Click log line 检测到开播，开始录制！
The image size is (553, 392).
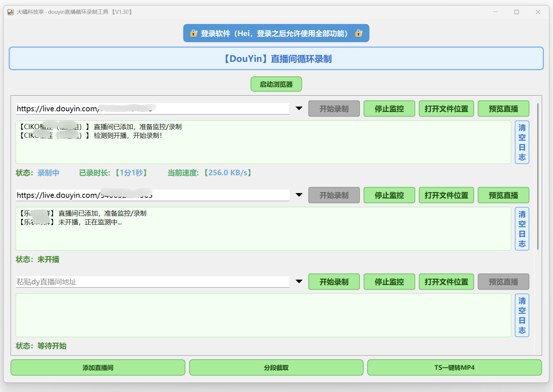coord(128,136)
